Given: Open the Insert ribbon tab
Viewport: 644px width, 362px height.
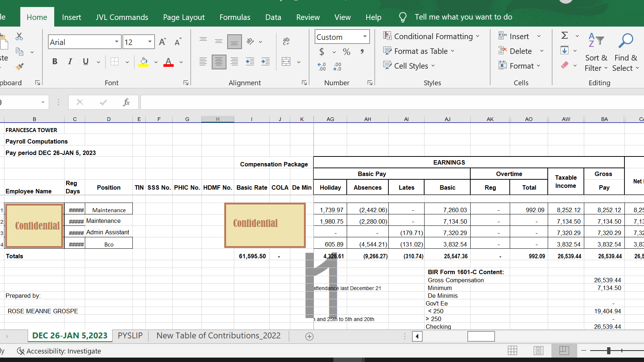Looking at the screenshot, I should (x=72, y=17).
